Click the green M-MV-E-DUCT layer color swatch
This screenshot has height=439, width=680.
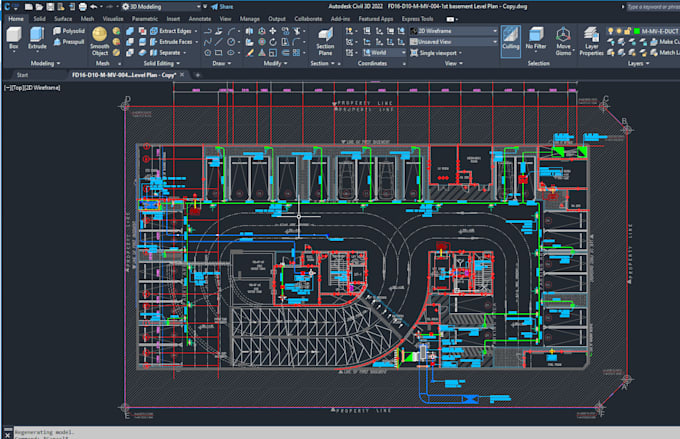637,31
